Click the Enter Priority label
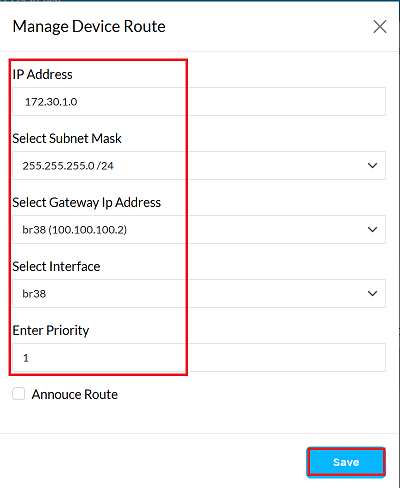Screen dimensions: 400x488 51,331
